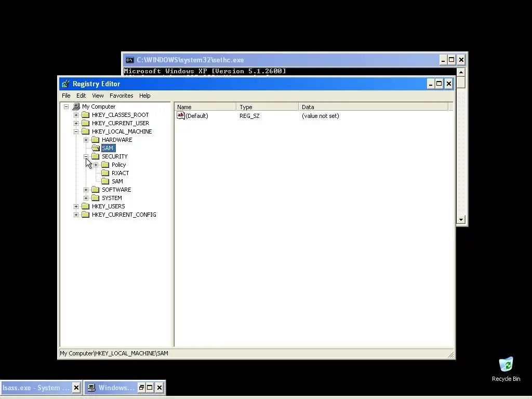Open the File menu in Registry Editor
Viewport: 532px width, 399px height.
(66, 96)
